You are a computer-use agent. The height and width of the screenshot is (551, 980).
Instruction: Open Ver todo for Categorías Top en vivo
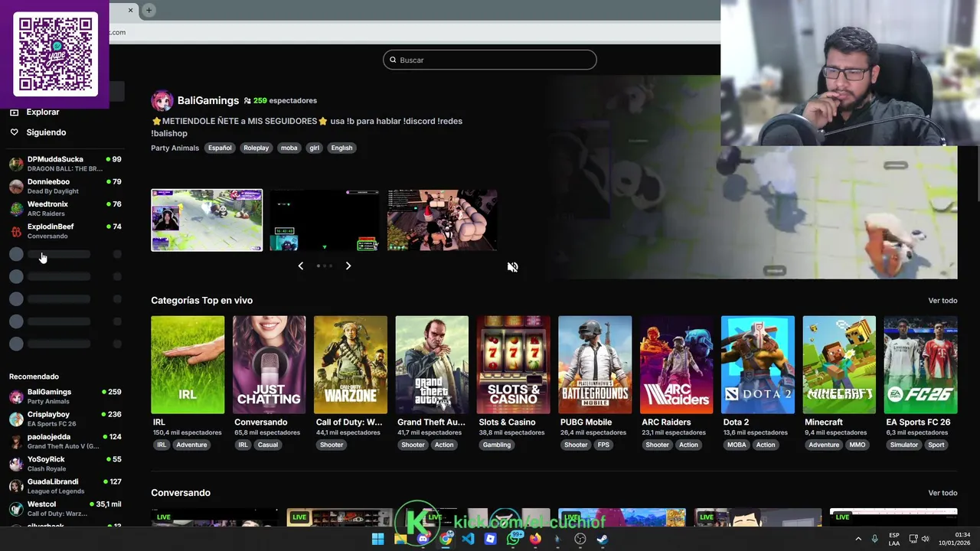click(x=942, y=301)
